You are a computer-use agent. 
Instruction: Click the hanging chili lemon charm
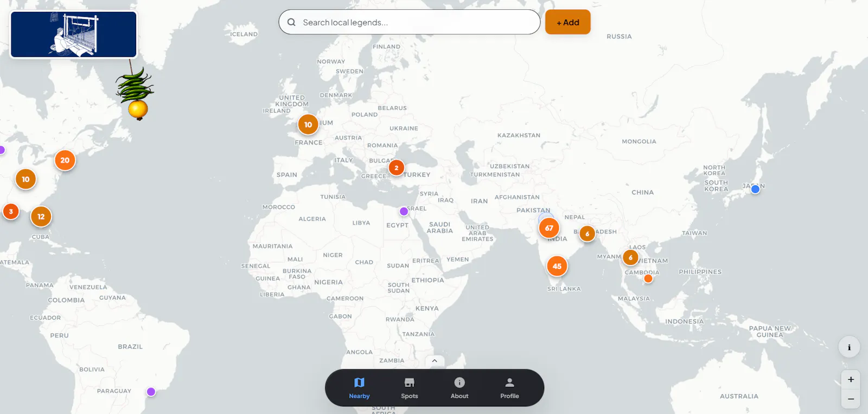coord(135,93)
